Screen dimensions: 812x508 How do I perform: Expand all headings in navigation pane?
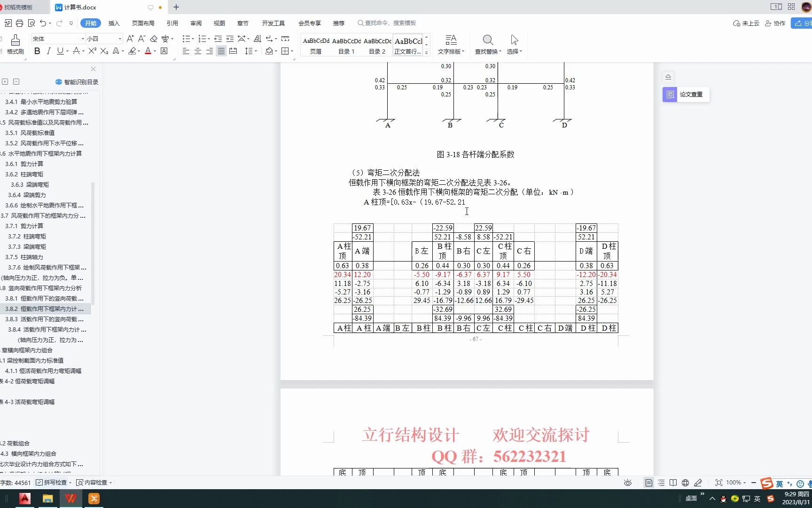[5, 81]
